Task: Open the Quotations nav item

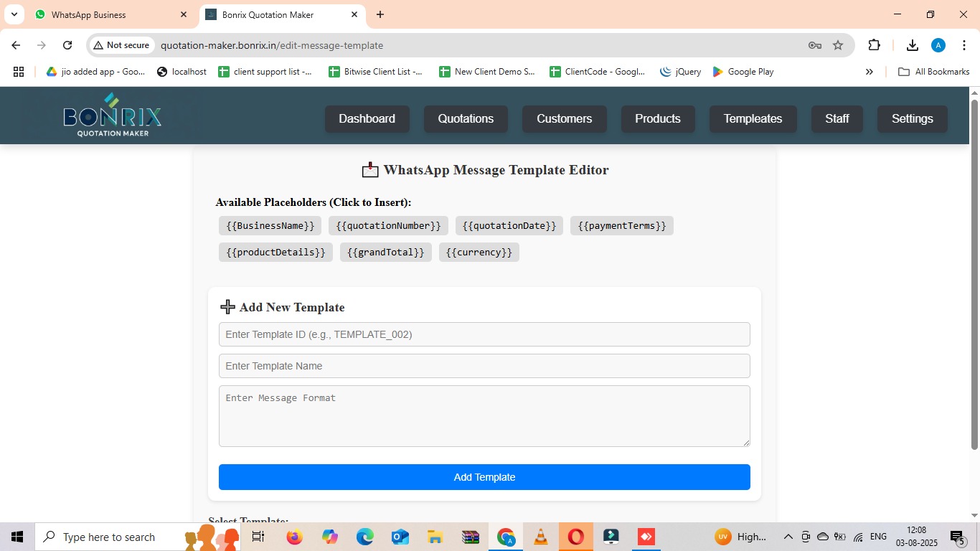Action: [x=466, y=119]
